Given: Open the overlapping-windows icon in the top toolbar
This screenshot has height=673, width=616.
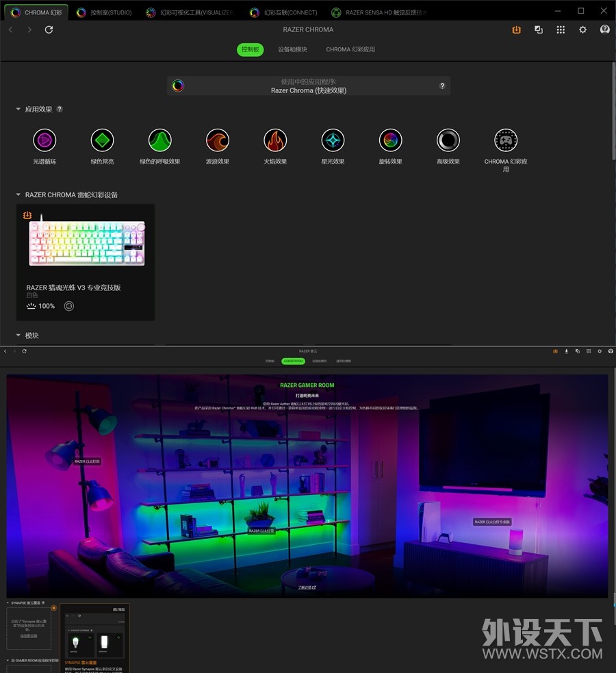Looking at the screenshot, I should [539, 29].
